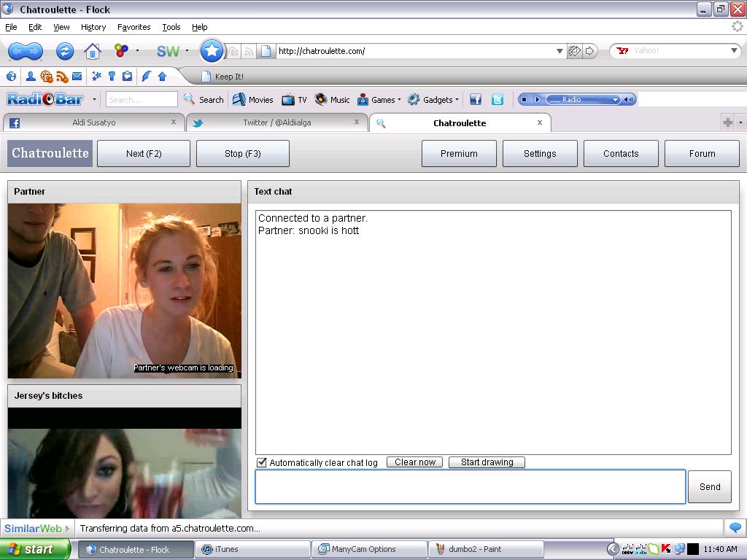
Task: Open the RadioBar logo dropdown arrow
Action: [94, 99]
